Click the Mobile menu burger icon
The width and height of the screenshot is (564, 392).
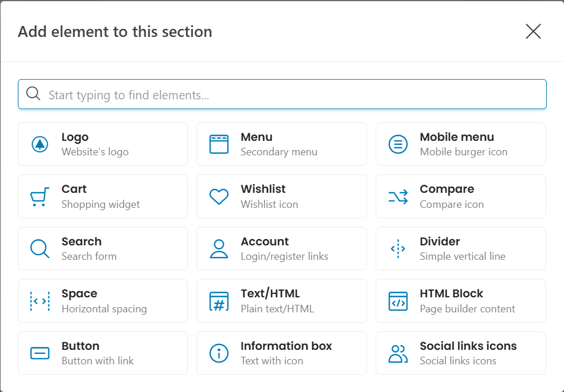(x=398, y=144)
